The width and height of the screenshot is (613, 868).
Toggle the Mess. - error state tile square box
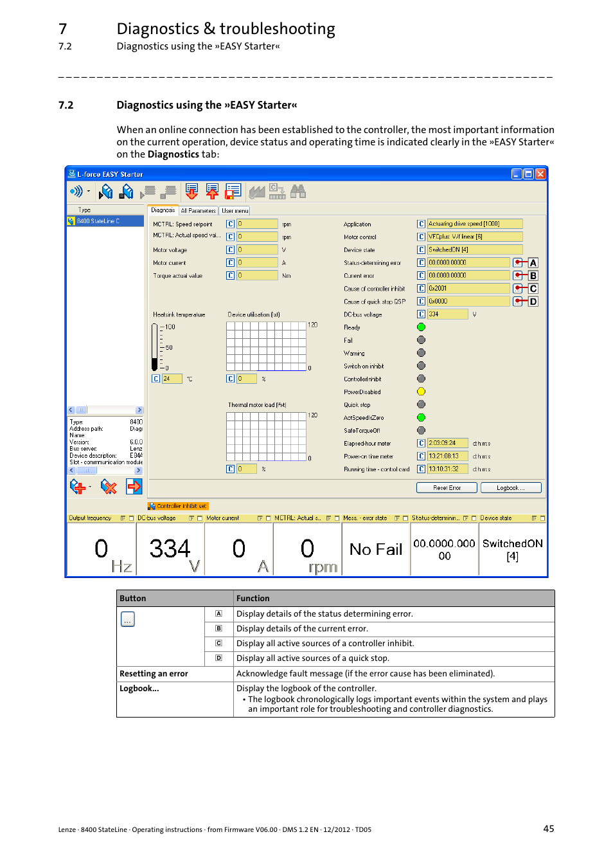pos(405,518)
